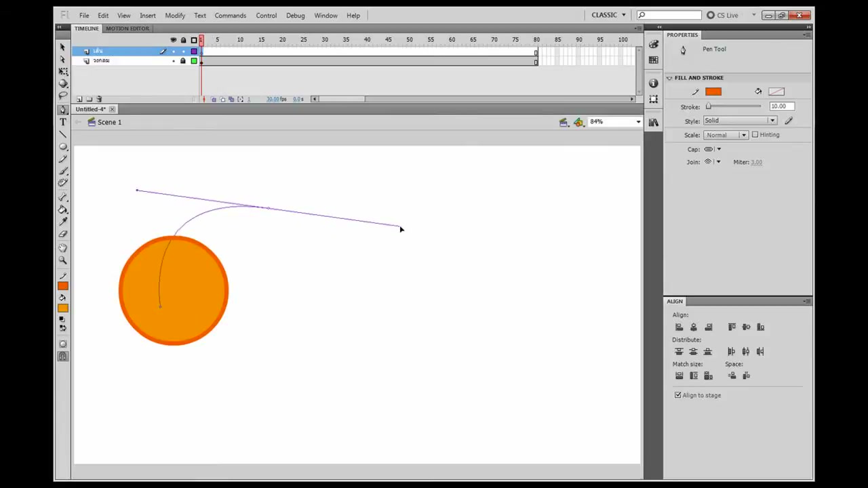The height and width of the screenshot is (488, 868).
Task: Open the Modify menu
Action: click(175, 16)
